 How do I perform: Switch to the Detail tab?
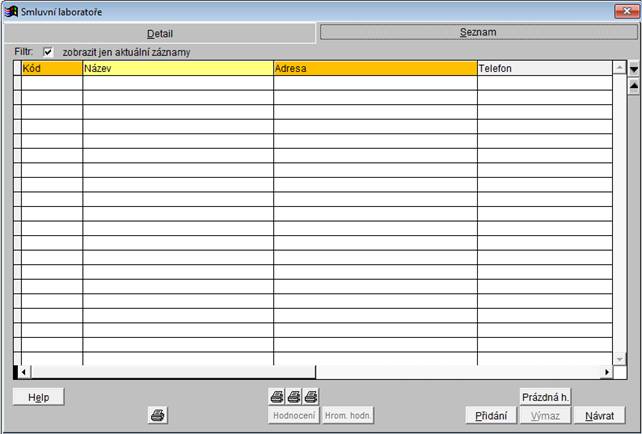point(160,33)
